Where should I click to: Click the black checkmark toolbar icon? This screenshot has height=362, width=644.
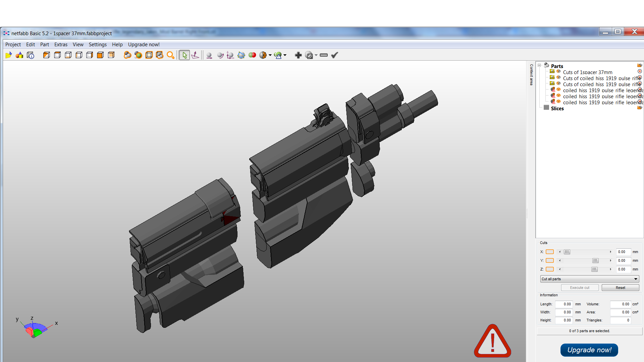(335, 55)
